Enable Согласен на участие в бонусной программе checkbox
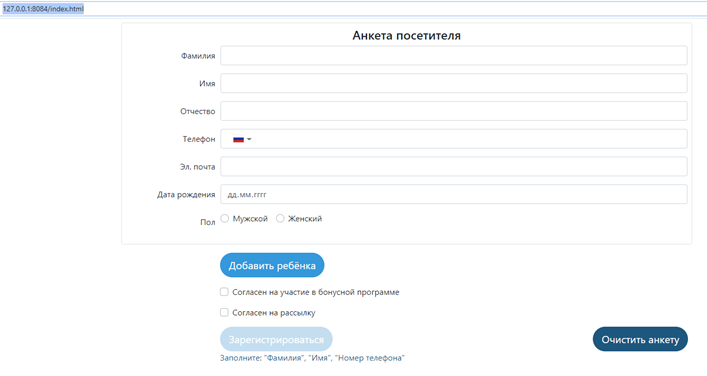The height and width of the screenshot is (376, 707). [x=224, y=292]
